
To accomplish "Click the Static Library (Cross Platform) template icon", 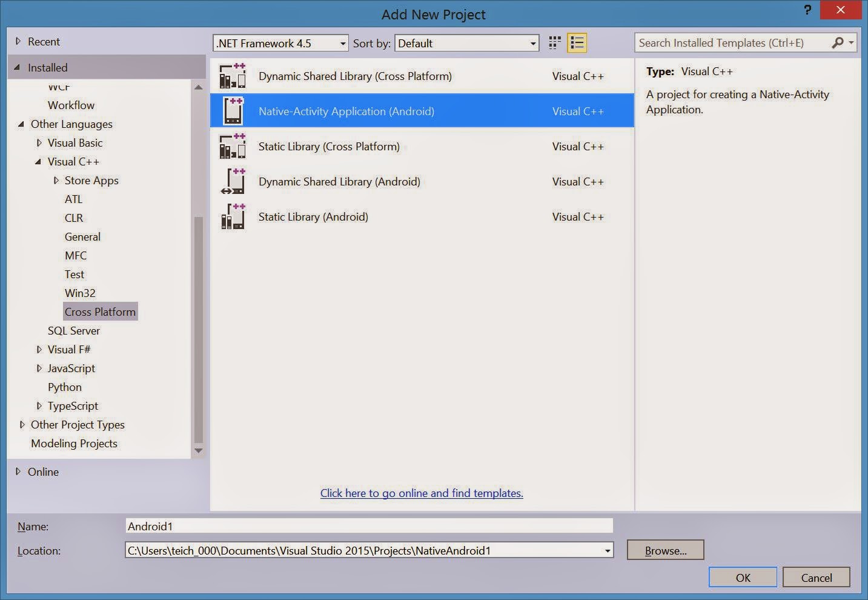I will click(233, 146).
